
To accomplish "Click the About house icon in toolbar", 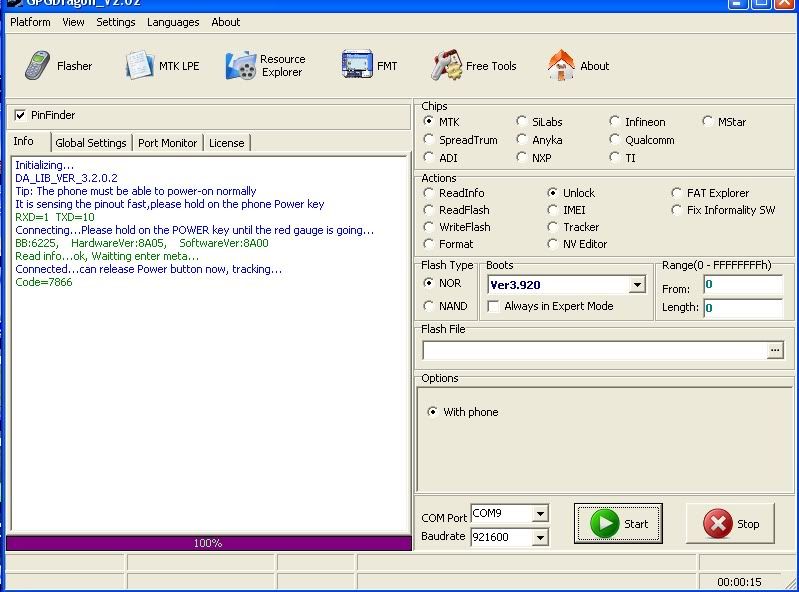I will tap(561, 65).
